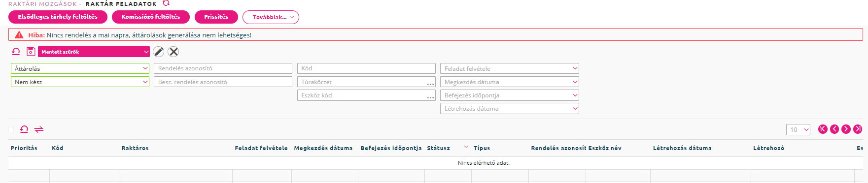The height and width of the screenshot is (183, 868).
Task: Delete the saved filter with the X icon
Action: (174, 52)
